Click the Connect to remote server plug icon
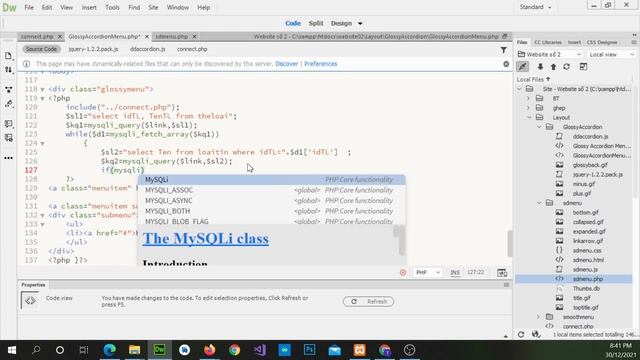 coord(522,67)
